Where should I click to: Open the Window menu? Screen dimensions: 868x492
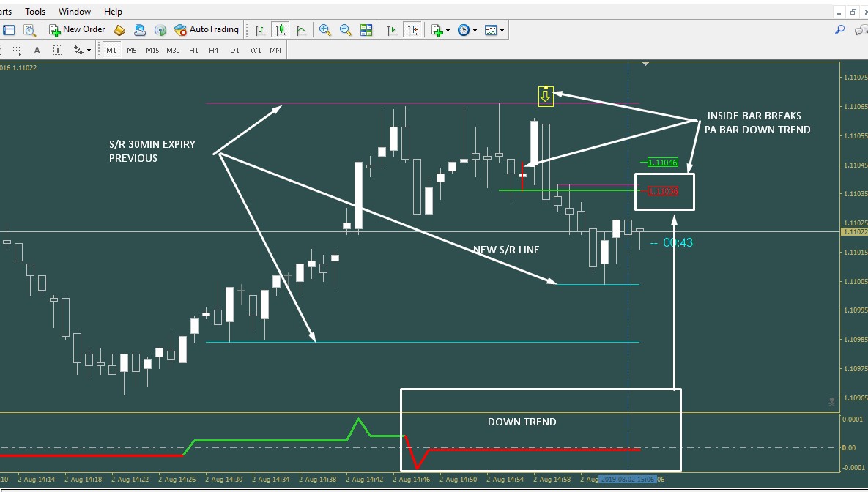[75, 12]
